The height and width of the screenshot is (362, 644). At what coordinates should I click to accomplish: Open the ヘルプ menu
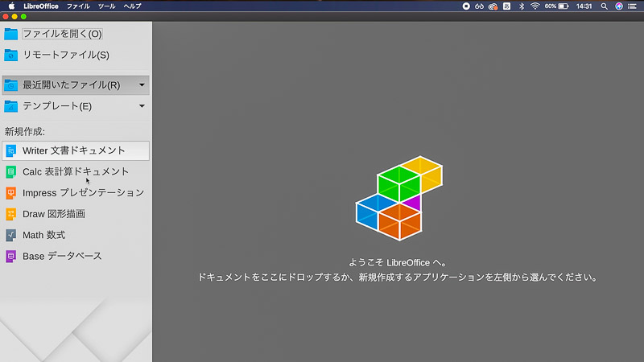132,6
